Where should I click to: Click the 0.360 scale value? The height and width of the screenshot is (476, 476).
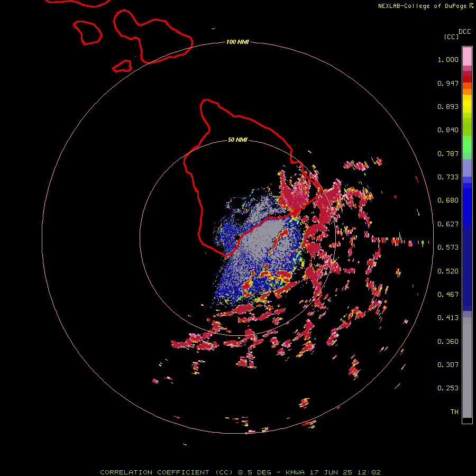[448, 342]
